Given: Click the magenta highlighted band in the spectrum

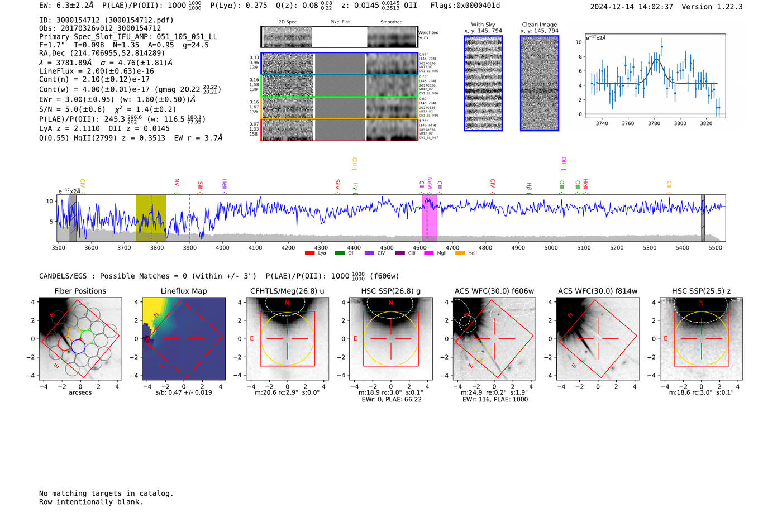Looking at the screenshot, I should pyautogui.click(x=429, y=218).
